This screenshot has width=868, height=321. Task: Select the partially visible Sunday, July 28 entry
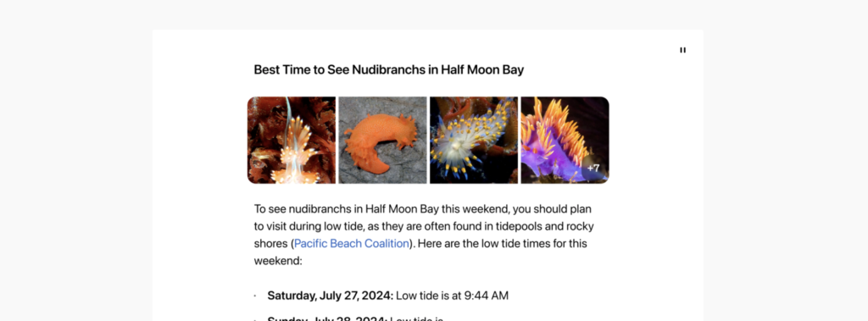coord(355,318)
